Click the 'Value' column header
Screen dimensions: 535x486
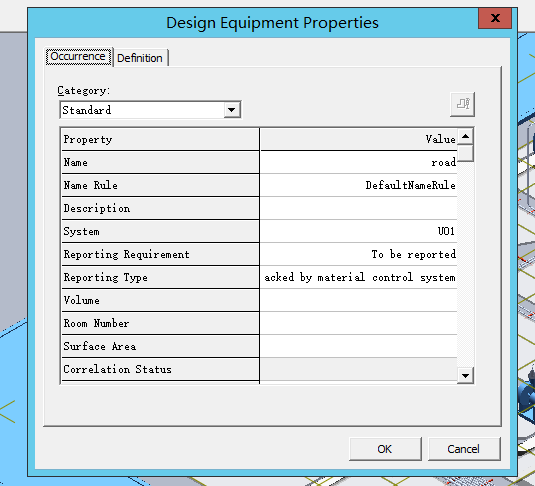[x=359, y=139]
